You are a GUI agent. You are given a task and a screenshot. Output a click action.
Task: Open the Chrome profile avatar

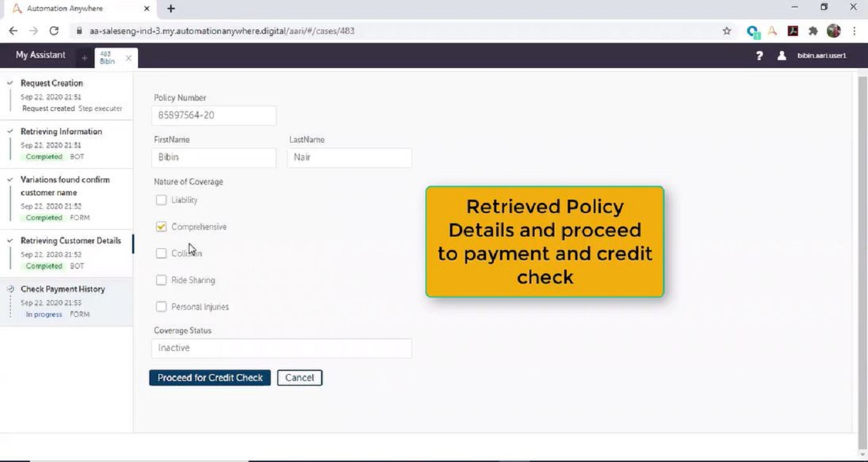[x=834, y=31]
